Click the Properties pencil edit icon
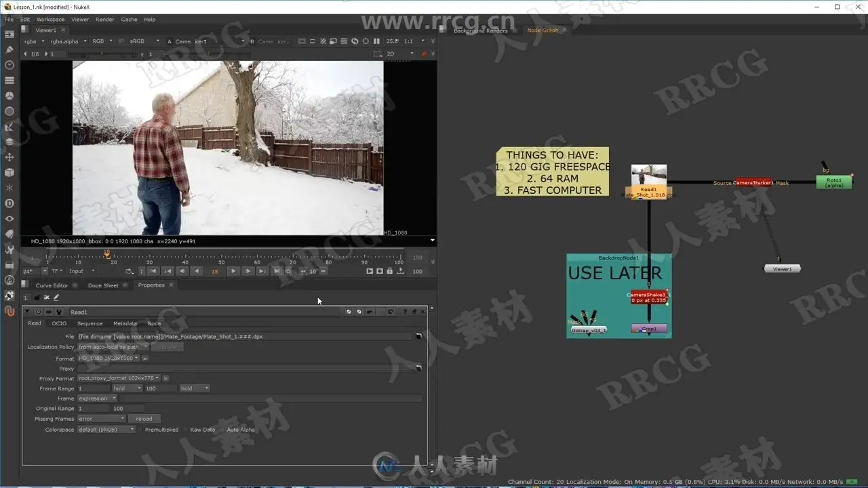Screen dimensions: 868x488 (56, 298)
